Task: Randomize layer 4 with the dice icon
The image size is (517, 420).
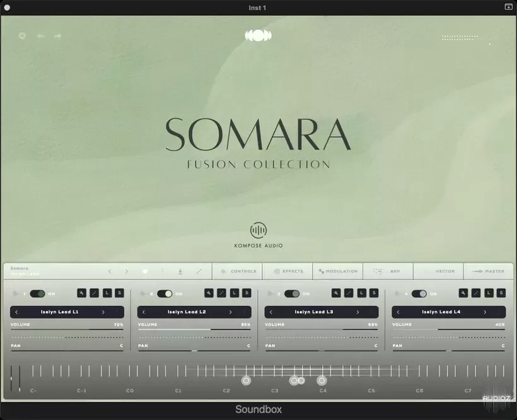Action: [x=476, y=293]
